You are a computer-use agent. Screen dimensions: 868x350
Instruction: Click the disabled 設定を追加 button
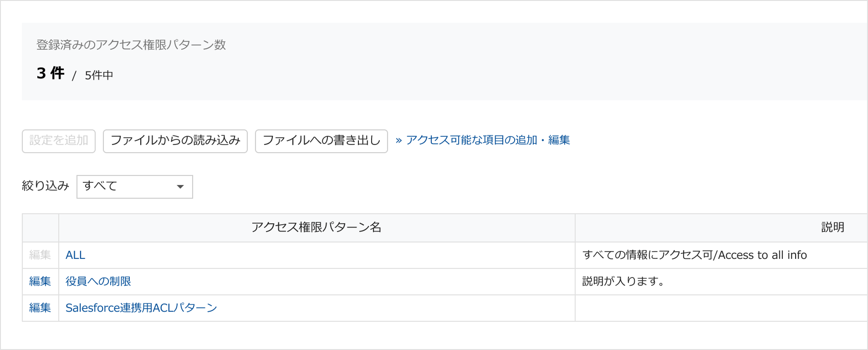(x=59, y=141)
